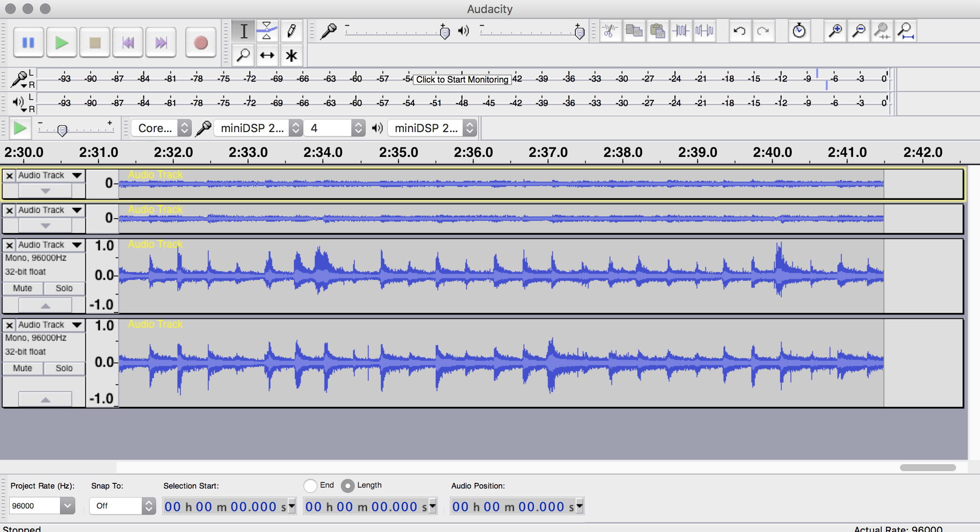Click the Sync-Lock tracks clock icon
Viewport: 980px width, 532px height.
pos(799,31)
